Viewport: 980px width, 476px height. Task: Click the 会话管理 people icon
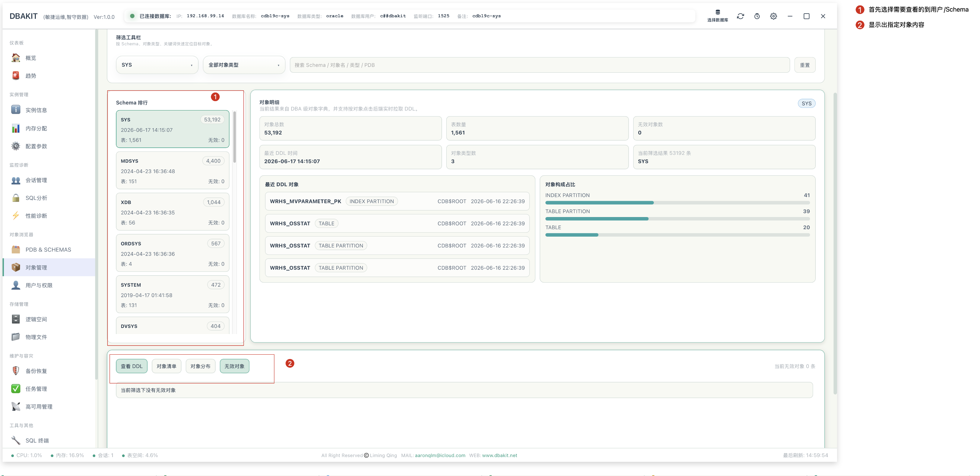(x=16, y=180)
